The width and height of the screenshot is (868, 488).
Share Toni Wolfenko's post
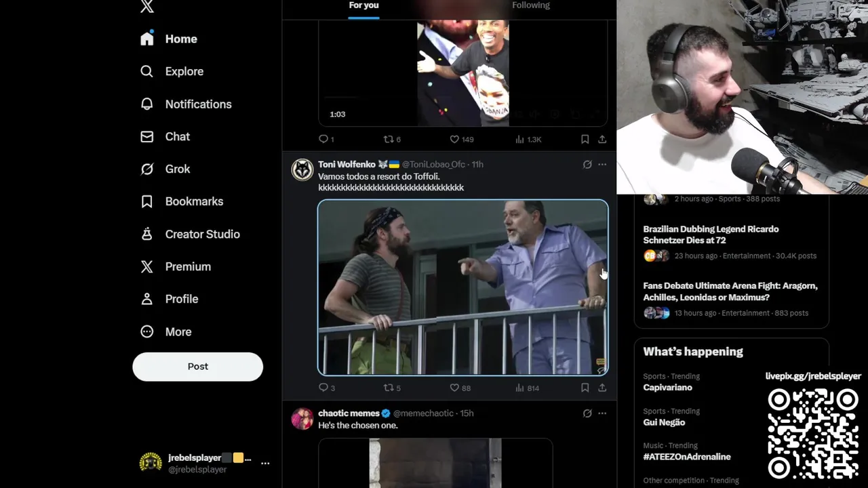[x=602, y=388]
